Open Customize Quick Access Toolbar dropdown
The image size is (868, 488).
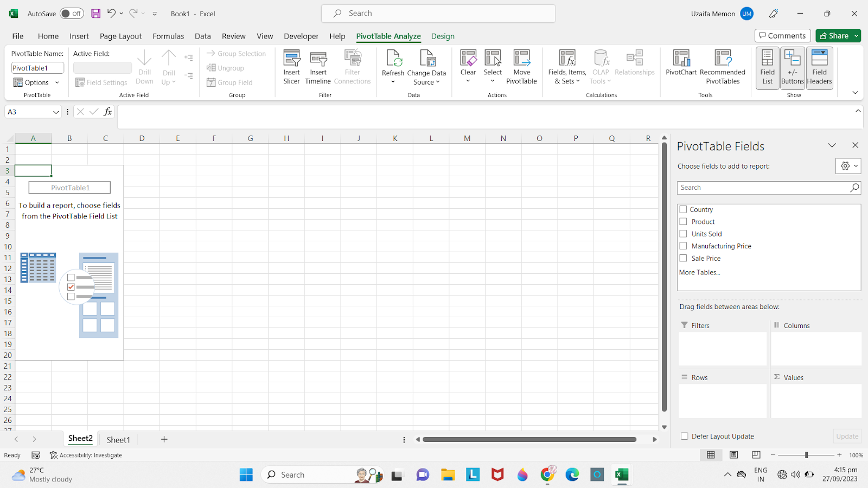pos(155,14)
